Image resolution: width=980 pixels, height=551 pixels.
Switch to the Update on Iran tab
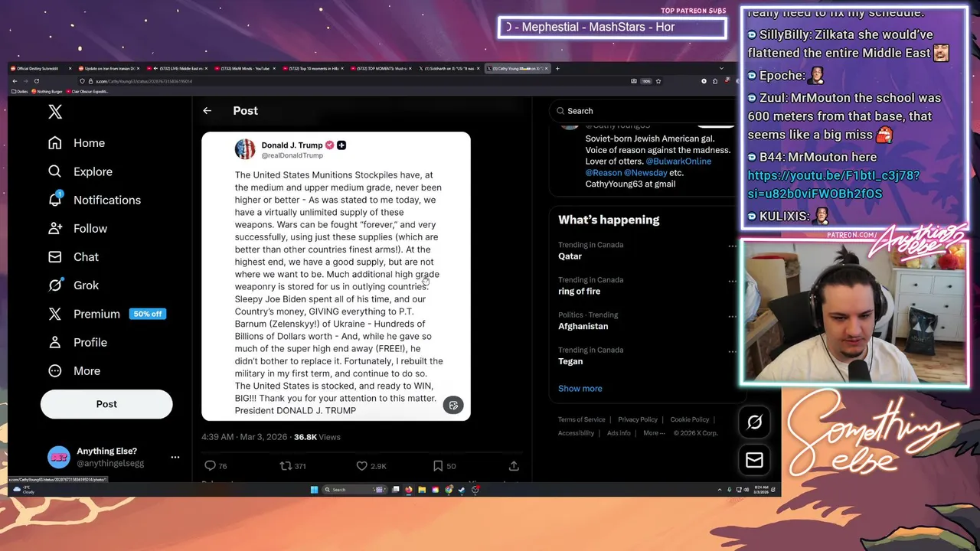pos(108,69)
